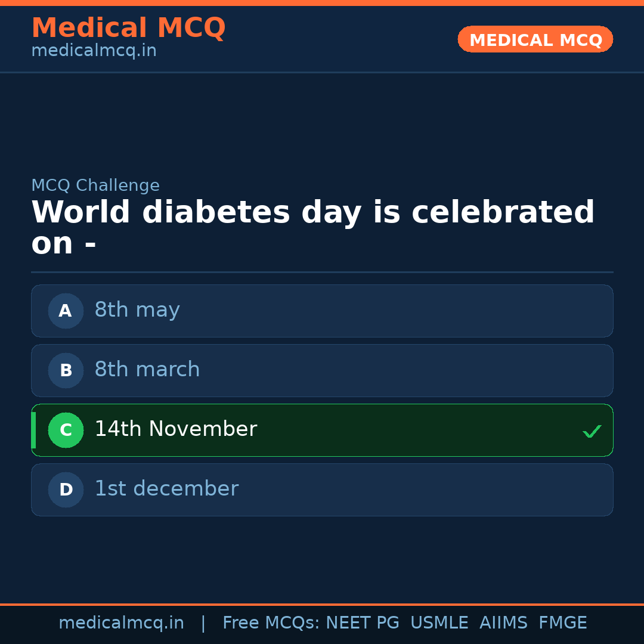644x644 pixels.
Task: Click the letter A option circle
Action: (66, 311)
